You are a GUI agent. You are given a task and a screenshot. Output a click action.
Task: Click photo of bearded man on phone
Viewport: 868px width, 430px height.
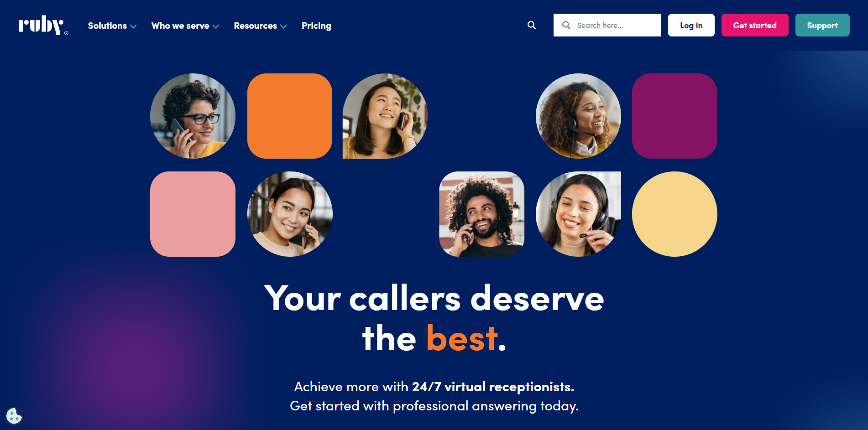(x=481, y=214)
